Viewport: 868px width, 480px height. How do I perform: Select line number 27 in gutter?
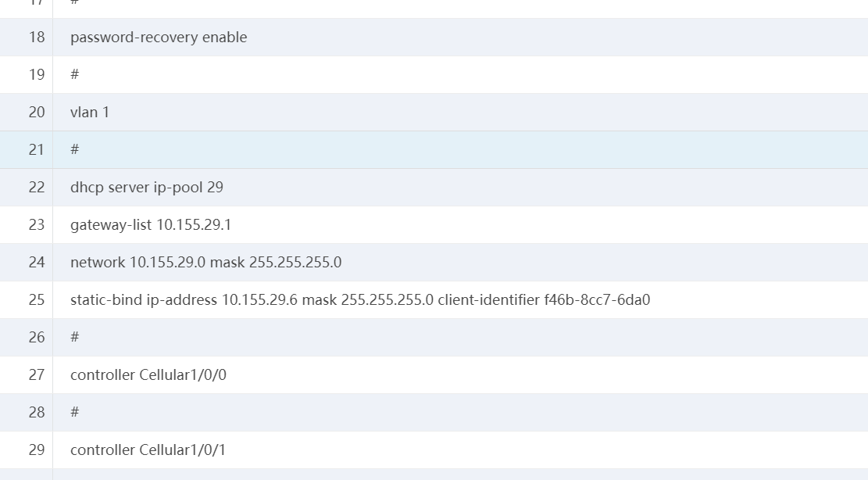click(37, 375)
